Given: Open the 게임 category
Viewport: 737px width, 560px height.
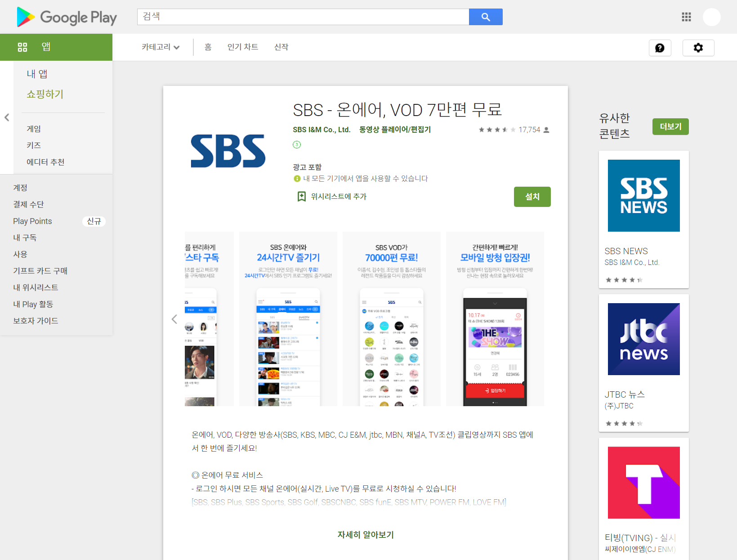Looking at the screenshot, I should click(x=34, y=129).
